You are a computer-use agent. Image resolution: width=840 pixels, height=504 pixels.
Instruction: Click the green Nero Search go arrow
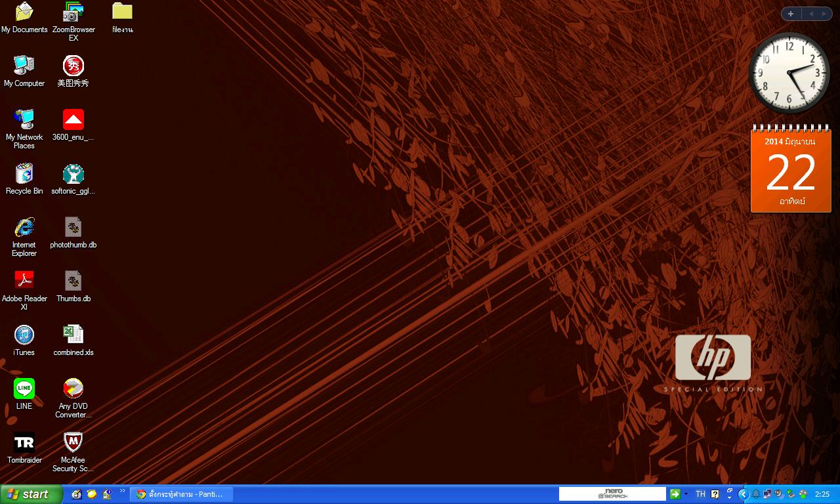pos(675,494)
